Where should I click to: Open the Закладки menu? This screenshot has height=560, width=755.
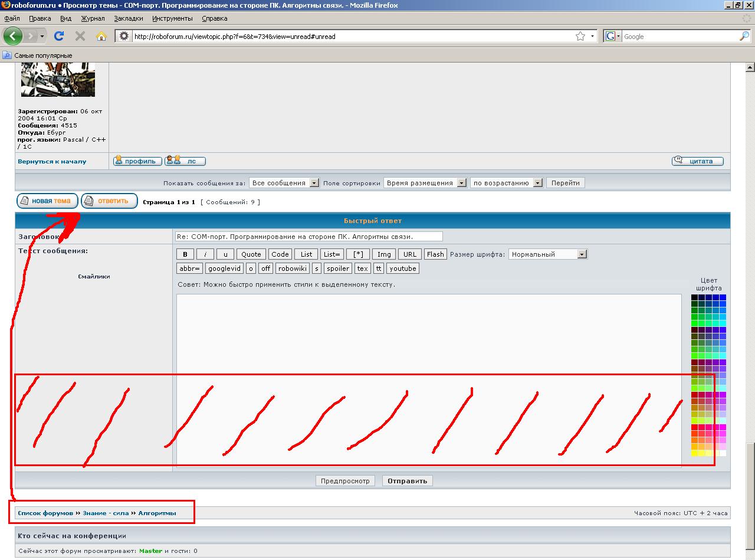[x=129, y=18]
